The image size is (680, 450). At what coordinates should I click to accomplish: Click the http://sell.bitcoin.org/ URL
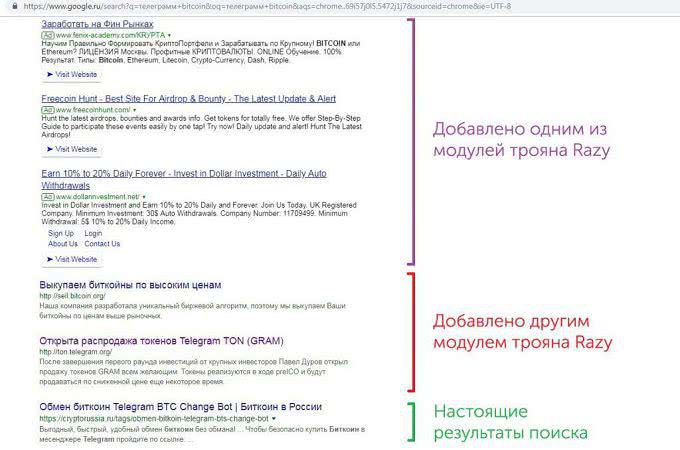(x=72, y=296)
